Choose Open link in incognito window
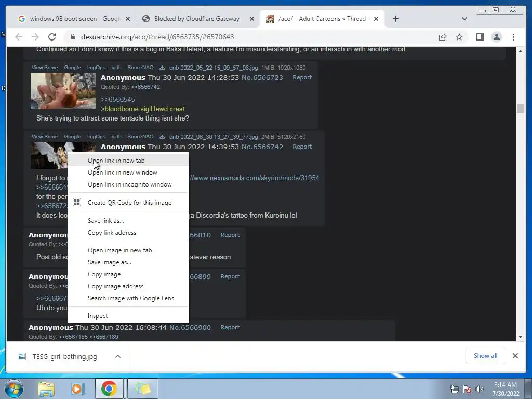Image resolution: width=532 pixels, height=399 pixels. [x=128, y=184]
